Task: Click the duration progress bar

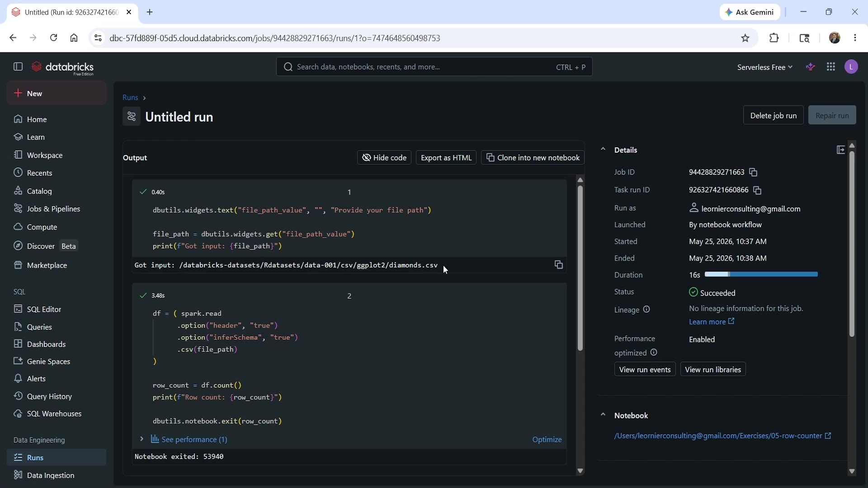Action: 761,274
